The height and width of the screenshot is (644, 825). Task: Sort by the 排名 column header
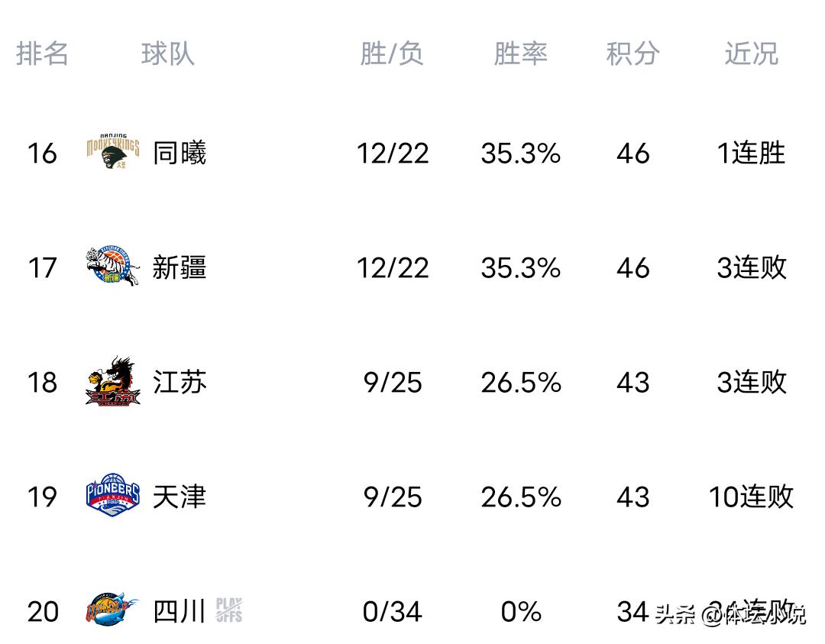(x=43, y=54)
